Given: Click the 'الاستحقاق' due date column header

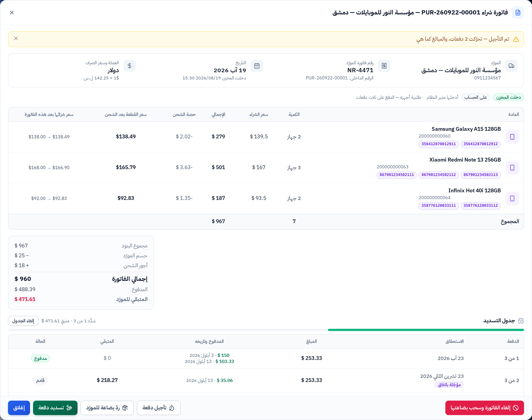Looking at the screenshot, I should [x=454, y=341].
